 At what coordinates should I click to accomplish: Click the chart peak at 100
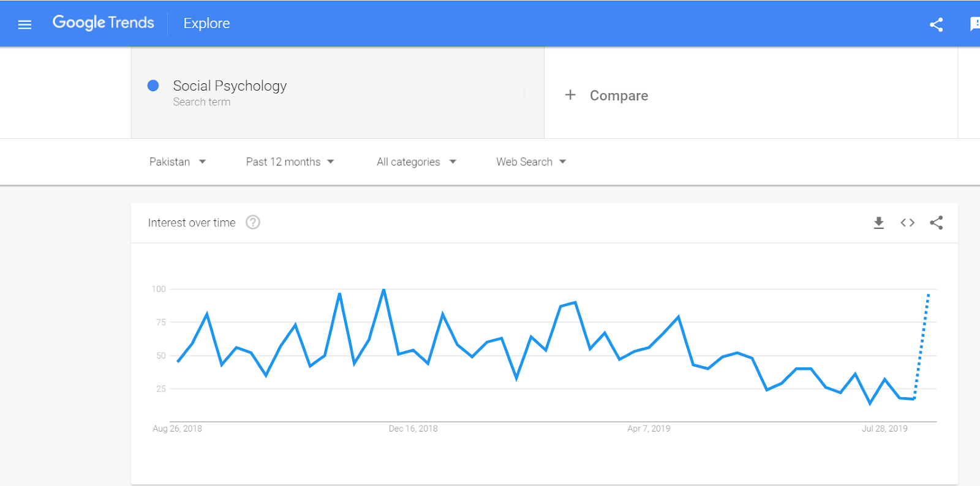pos(383,290)
